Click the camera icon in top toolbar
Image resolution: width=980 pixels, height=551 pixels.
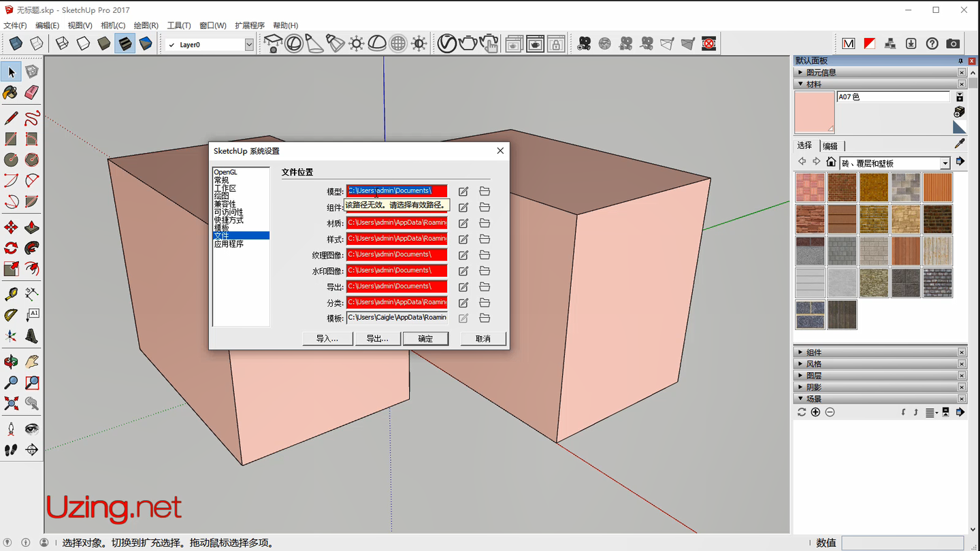[x=953, y=44]
